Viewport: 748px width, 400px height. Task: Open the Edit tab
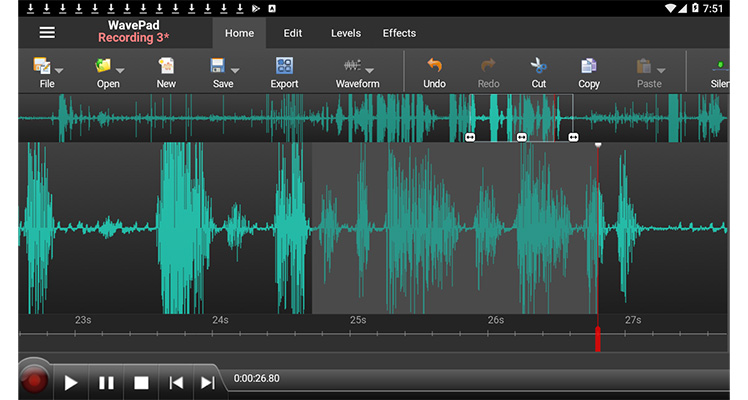[292, 33]
